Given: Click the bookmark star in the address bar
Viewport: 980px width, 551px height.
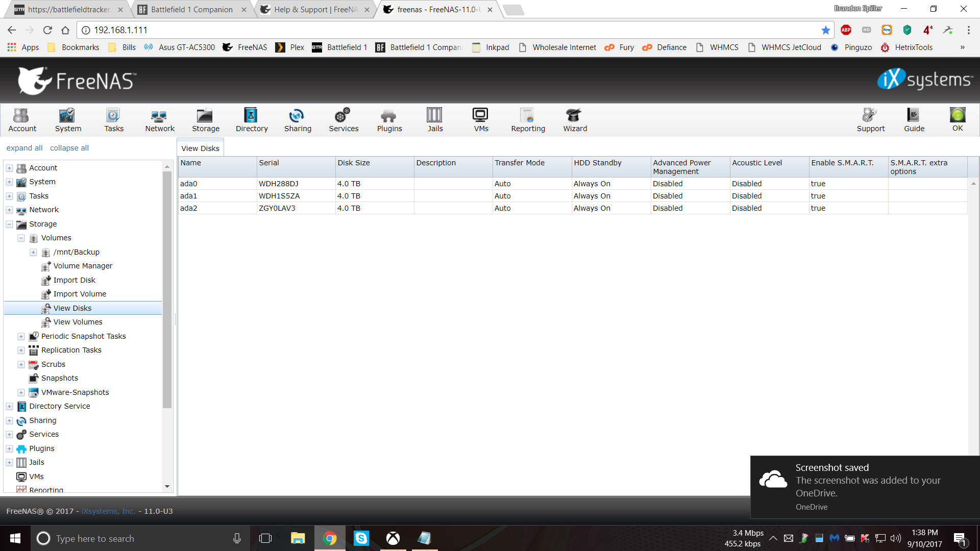Looking at the screenshot, I should [x=825, y=30].
